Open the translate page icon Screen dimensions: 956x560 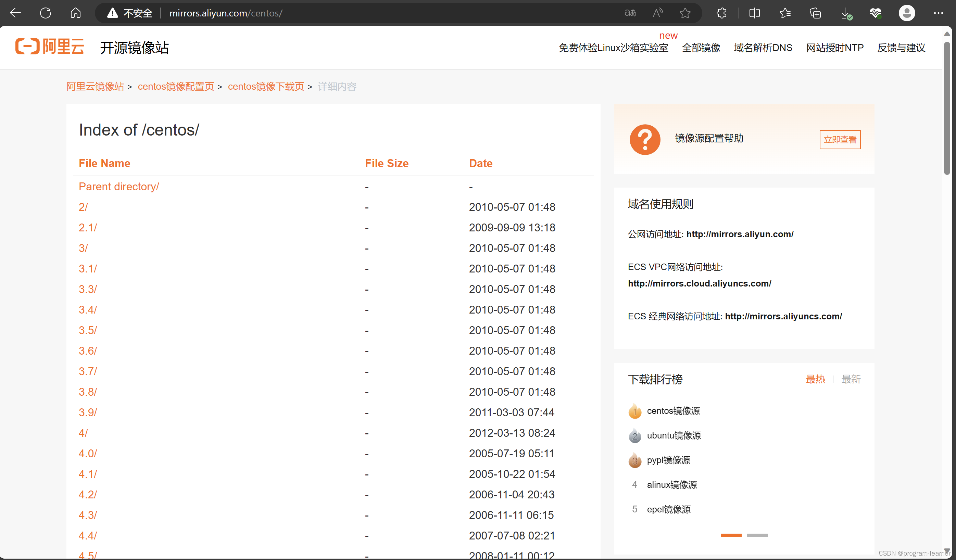[x=630, y=13]
